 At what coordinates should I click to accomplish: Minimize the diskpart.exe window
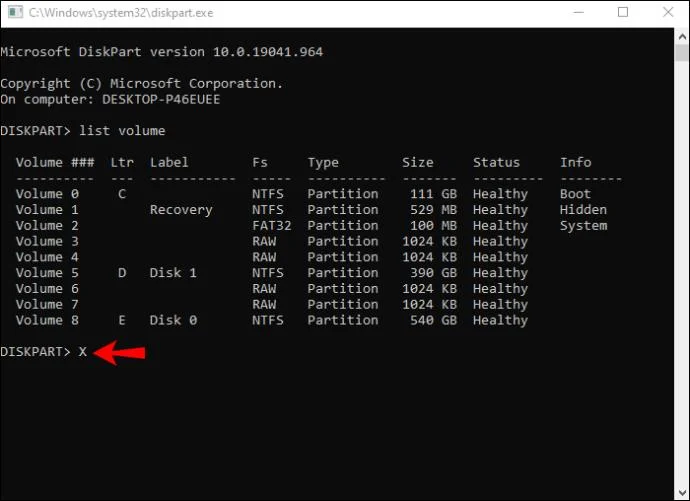[579, 12]
